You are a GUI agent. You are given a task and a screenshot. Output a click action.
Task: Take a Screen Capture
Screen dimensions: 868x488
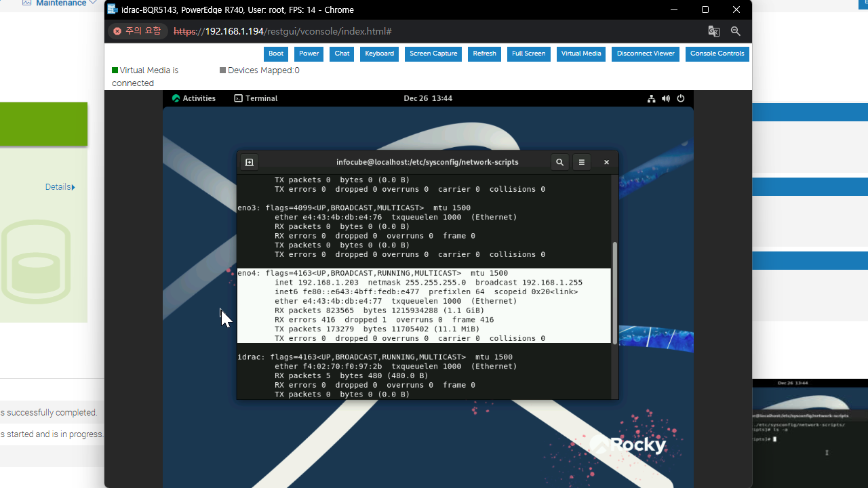(433, 54)
